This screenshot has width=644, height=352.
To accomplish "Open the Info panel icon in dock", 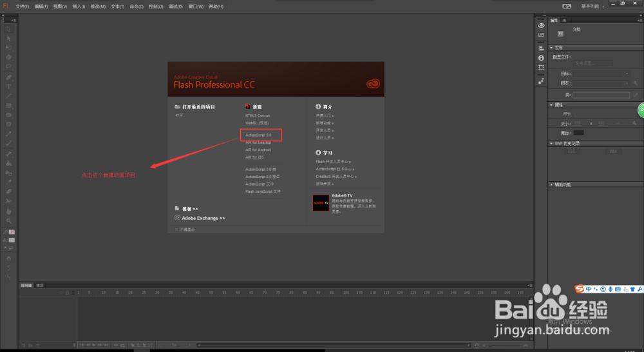I will (x=541, y=58).
